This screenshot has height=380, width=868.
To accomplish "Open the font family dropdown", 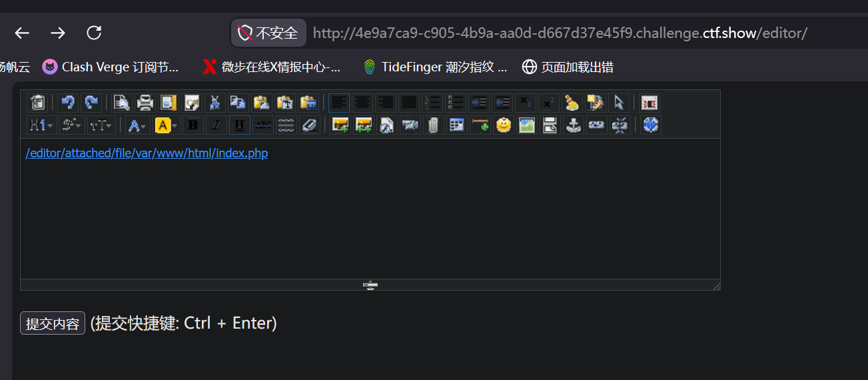I will tap(71, 125).
